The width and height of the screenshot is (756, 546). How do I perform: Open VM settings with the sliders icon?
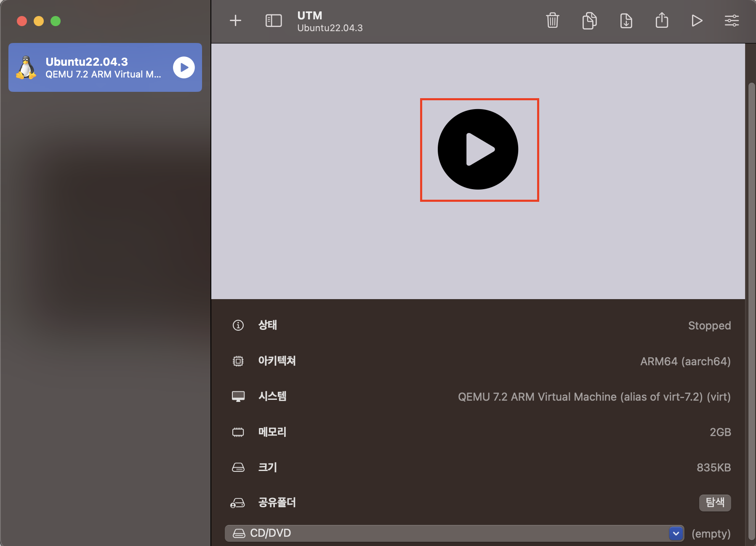(732, 20)
